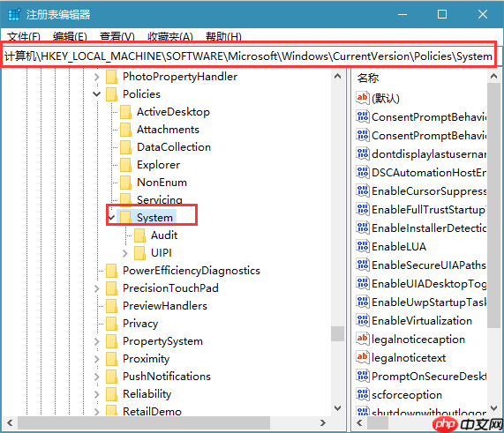Select the DataCollection folder icon
The height and width of the screenshot is (433, 504).
[x=125, y=147]
